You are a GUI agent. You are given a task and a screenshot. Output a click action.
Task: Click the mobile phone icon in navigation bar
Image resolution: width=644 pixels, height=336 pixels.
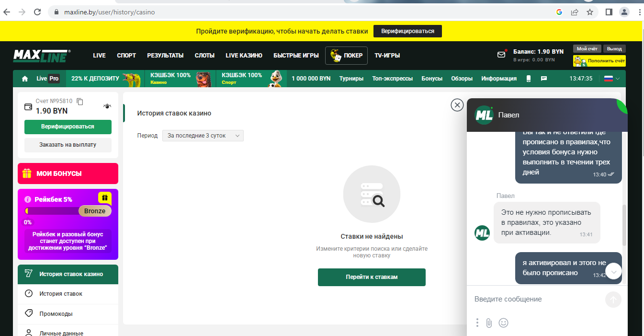529,79
